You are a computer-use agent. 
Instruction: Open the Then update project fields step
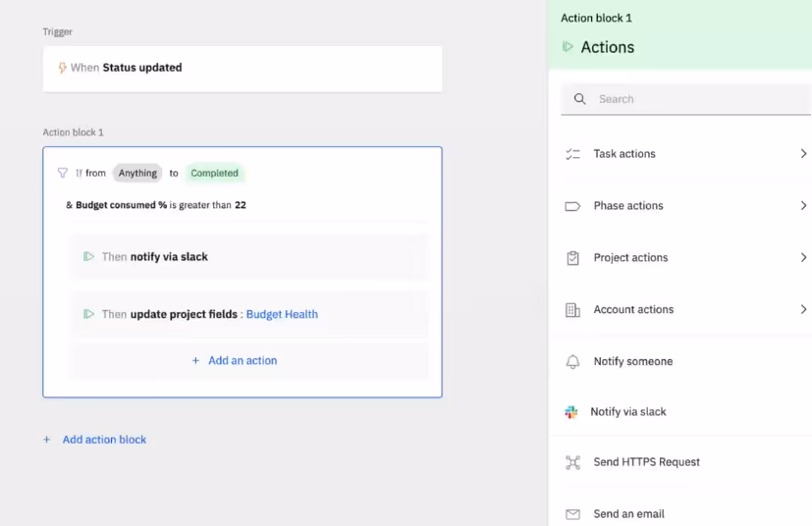tap(248, 314)
